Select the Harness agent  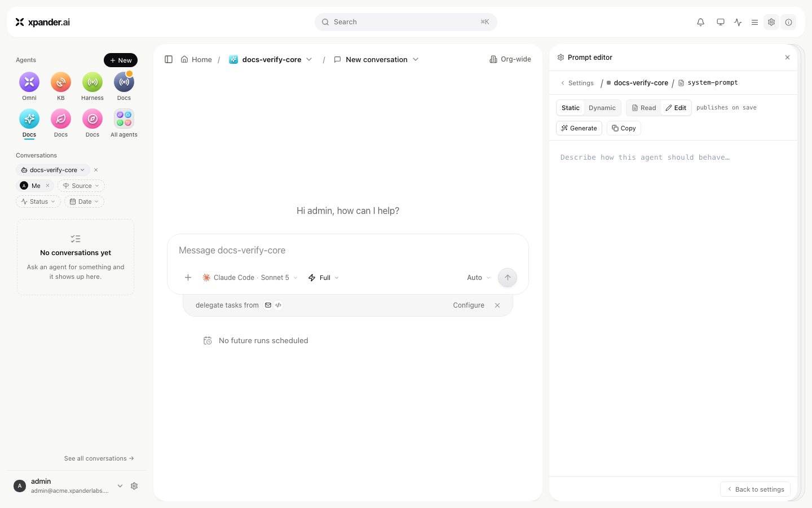pos(92,86)
